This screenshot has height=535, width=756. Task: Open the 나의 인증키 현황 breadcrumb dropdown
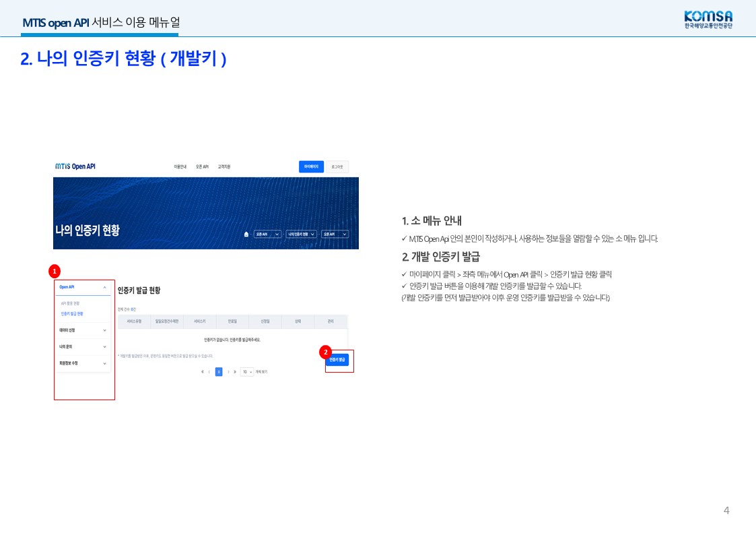tap(302, 234)
